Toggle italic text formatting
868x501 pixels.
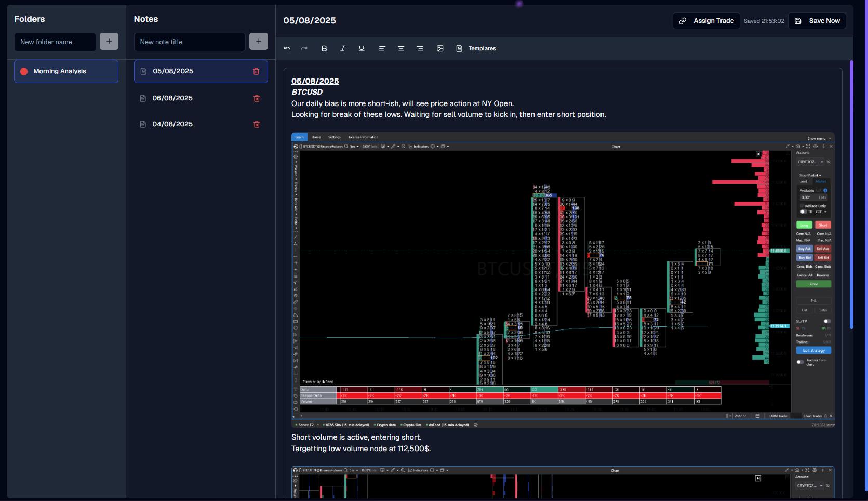tap(343, 48)
